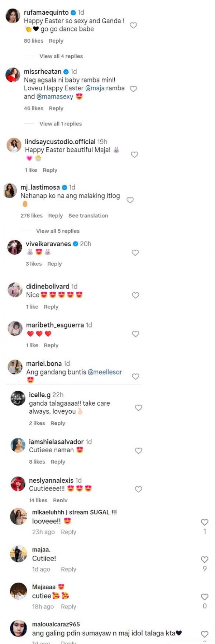Toggle like on iamshielasalvador's comment
The height and width of the screenshot is (644, 215).
click(138, 451)
